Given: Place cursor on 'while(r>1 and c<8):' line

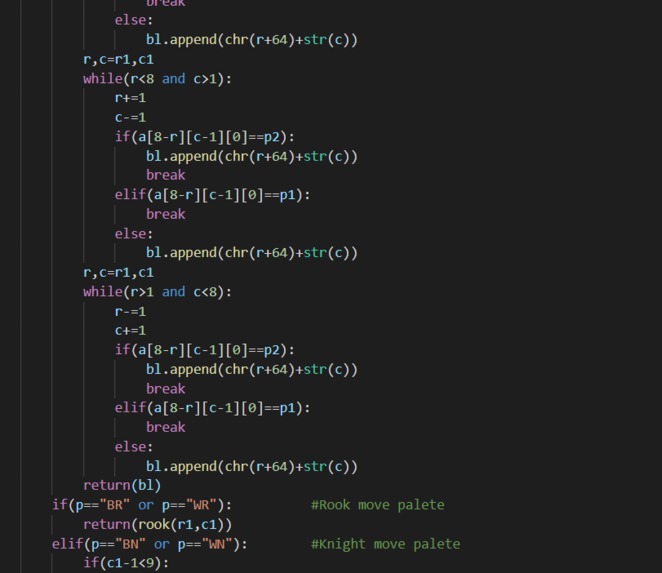Looking at the screenshot, I should click(x=157, y=292).
